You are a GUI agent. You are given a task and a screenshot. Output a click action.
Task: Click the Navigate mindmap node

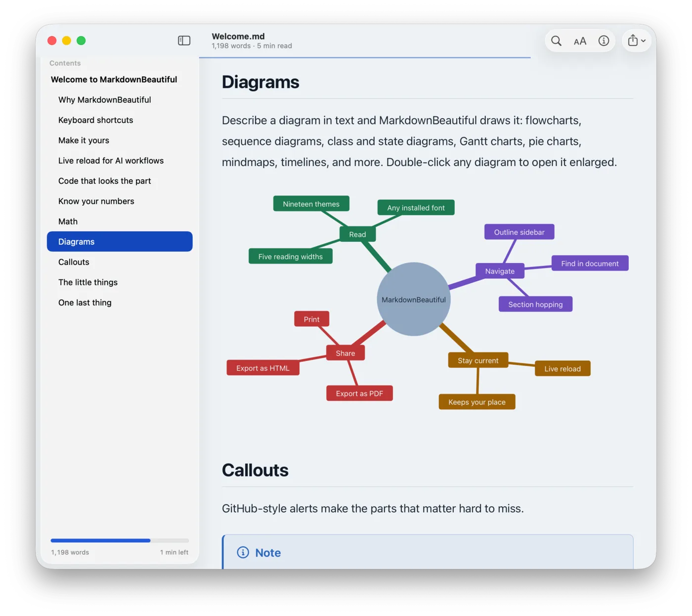(x=500, y=271)
